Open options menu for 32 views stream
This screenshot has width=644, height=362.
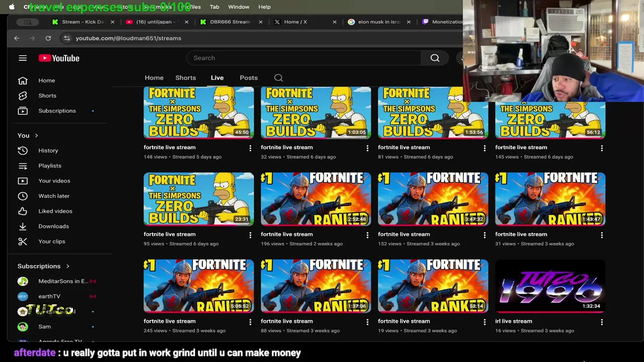367,148
